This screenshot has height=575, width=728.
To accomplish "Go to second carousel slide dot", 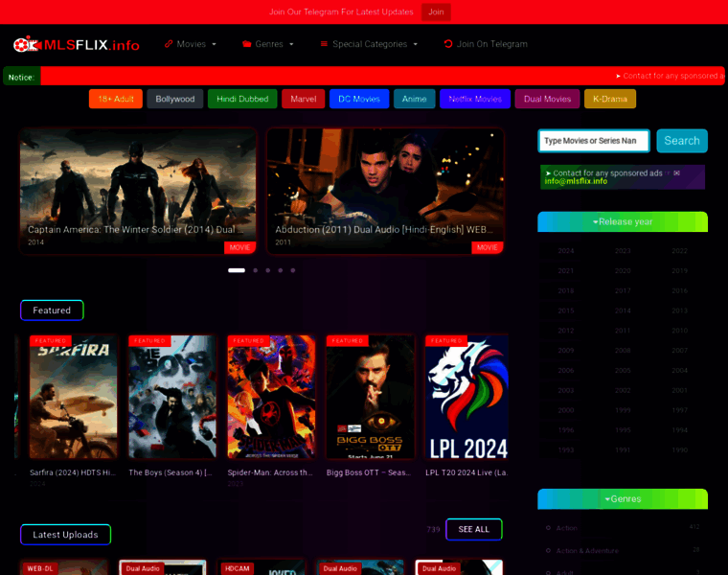I will [x=256, y=270].
